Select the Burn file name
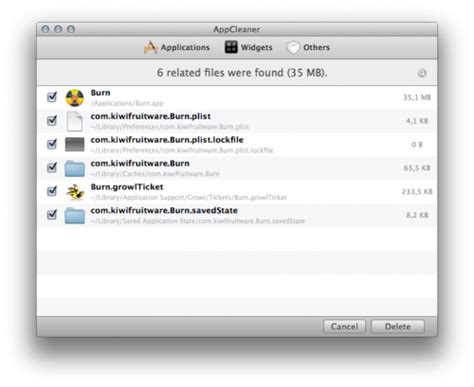This screenshot has height=387, width=474. (x=100, y=93)
